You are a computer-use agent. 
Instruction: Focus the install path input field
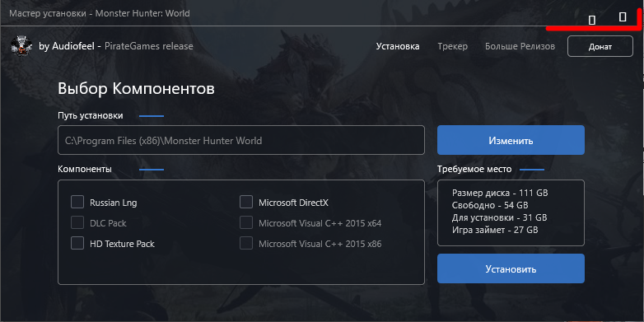click(x=241, y=141)
